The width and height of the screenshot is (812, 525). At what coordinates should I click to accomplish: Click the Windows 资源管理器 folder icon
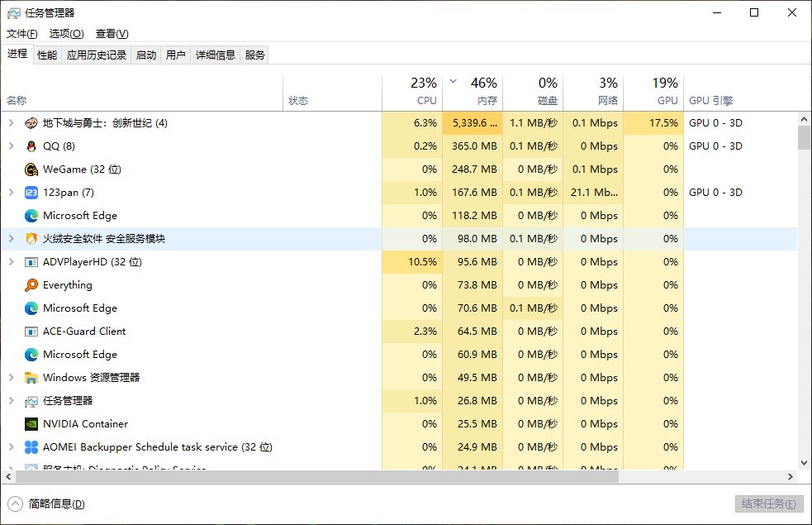tap(31, 378)
